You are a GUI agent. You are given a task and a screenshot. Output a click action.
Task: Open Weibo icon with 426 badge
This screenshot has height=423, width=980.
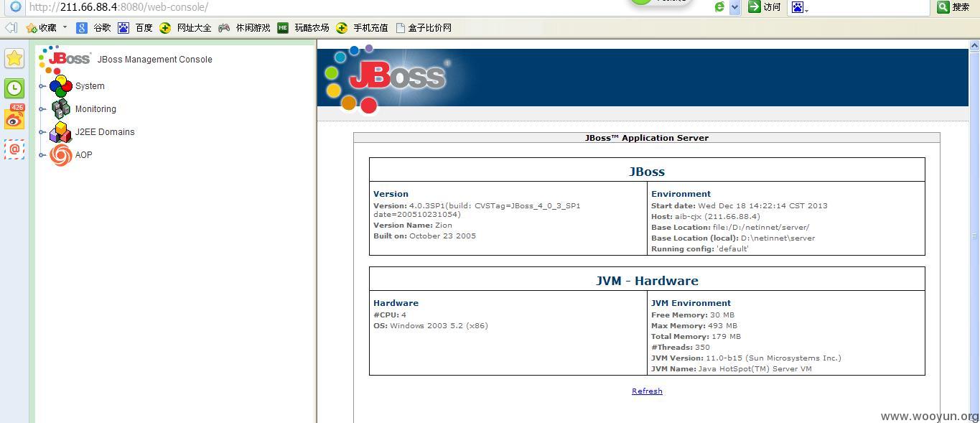click(x=14, y=118)
